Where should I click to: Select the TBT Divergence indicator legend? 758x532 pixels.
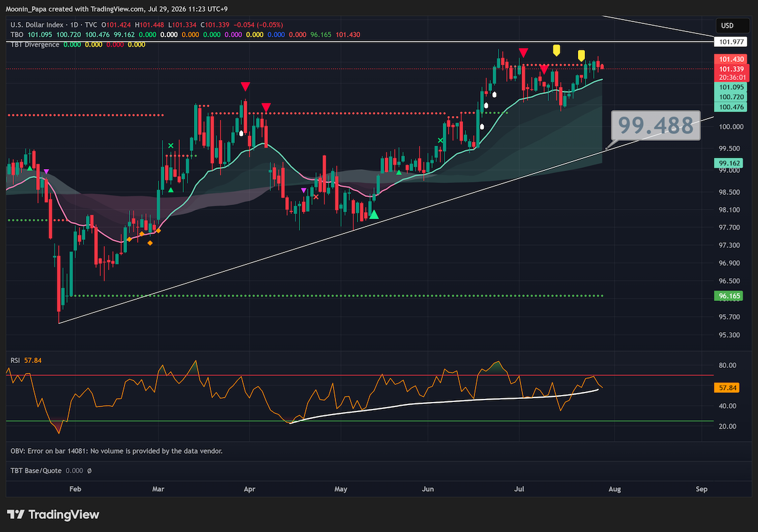tap(35, 45)
